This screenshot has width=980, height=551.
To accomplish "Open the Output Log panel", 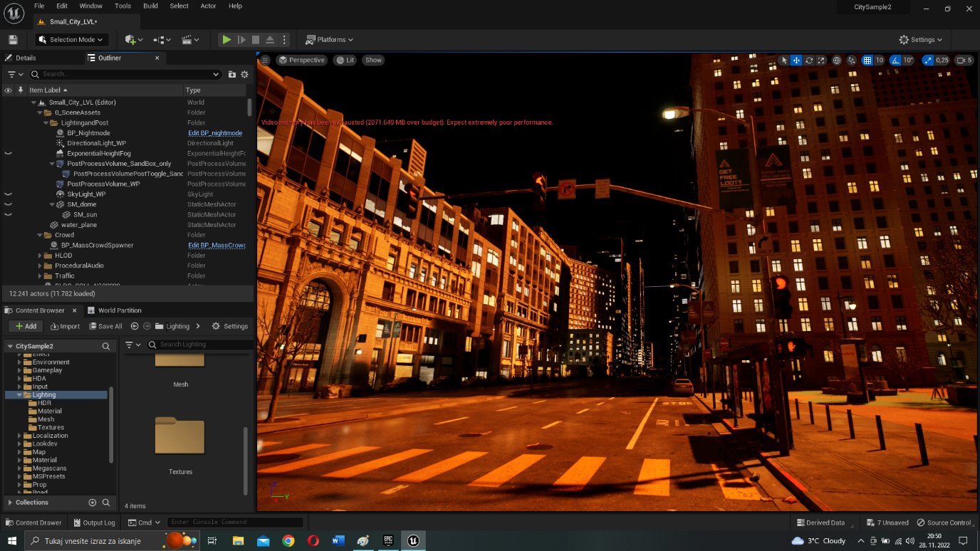I will pyautogui.click(x=94, y=523).
